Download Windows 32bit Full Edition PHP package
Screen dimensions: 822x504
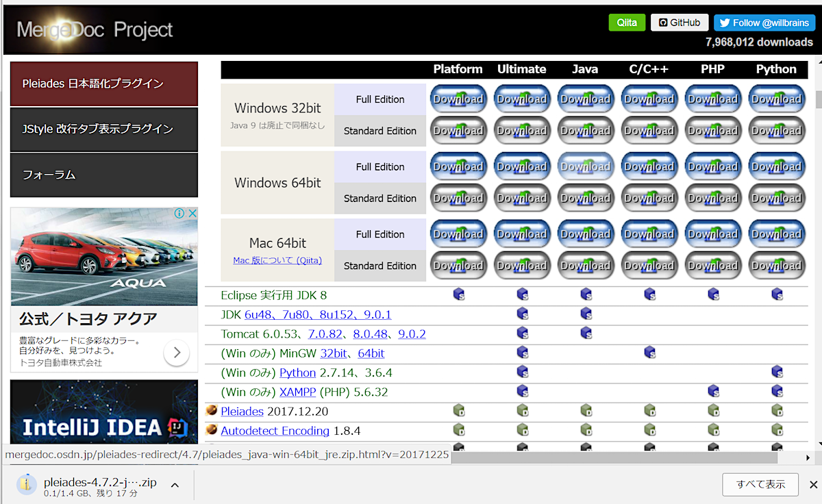click(712, 99)
